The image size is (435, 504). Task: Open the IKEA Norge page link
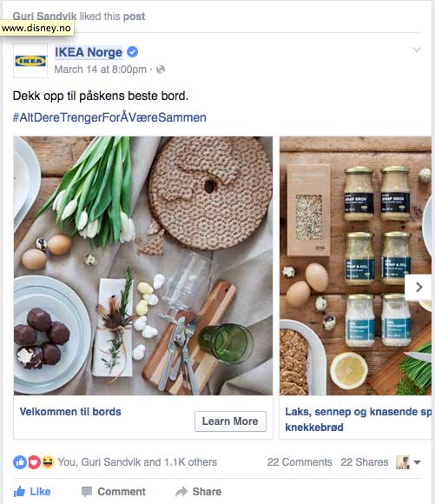[89, 52]
